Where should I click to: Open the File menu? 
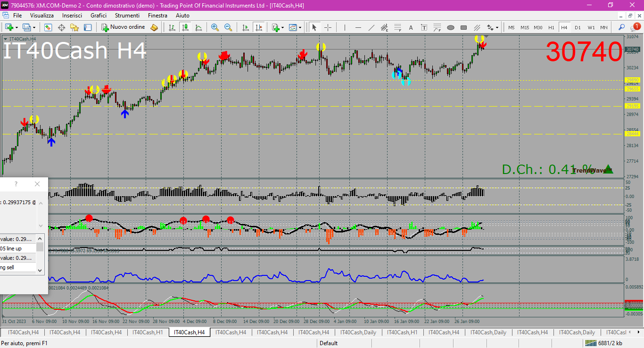pos(17,16)
